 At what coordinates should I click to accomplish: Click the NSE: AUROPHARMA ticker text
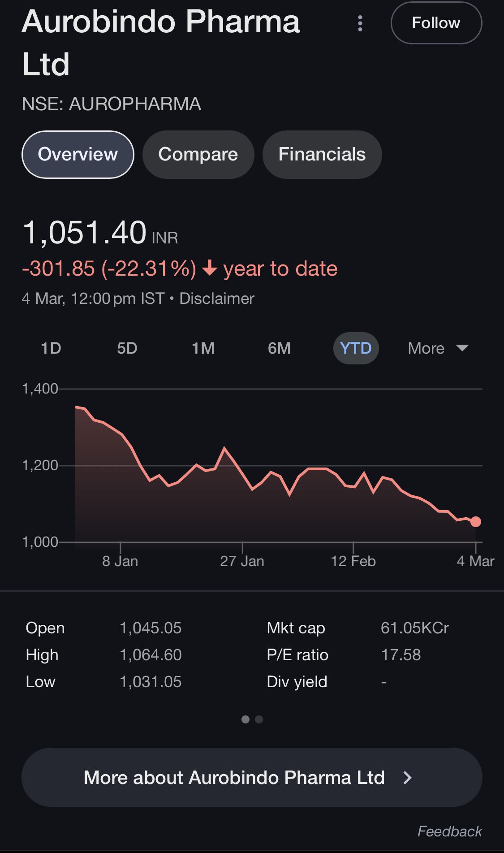click(112, 104)
